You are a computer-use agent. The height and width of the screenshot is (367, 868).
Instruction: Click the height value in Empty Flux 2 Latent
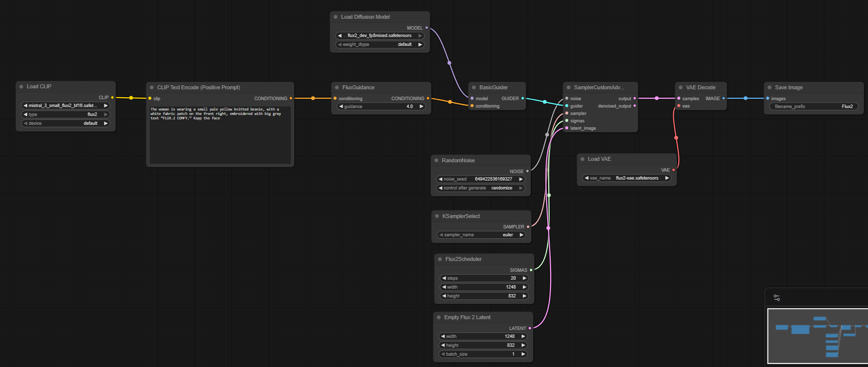click(x=483, y=345)
